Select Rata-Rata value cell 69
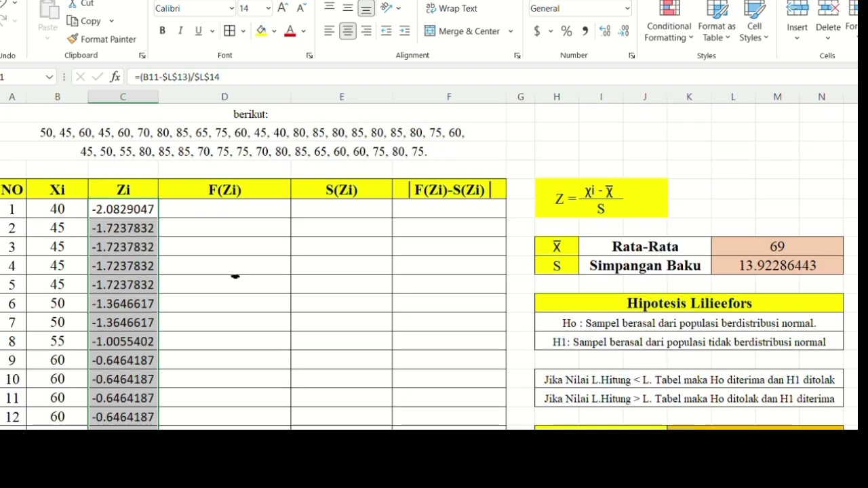The width and height of the screenshot is (868, 488). pyautogui.click(x=777, y=247)
